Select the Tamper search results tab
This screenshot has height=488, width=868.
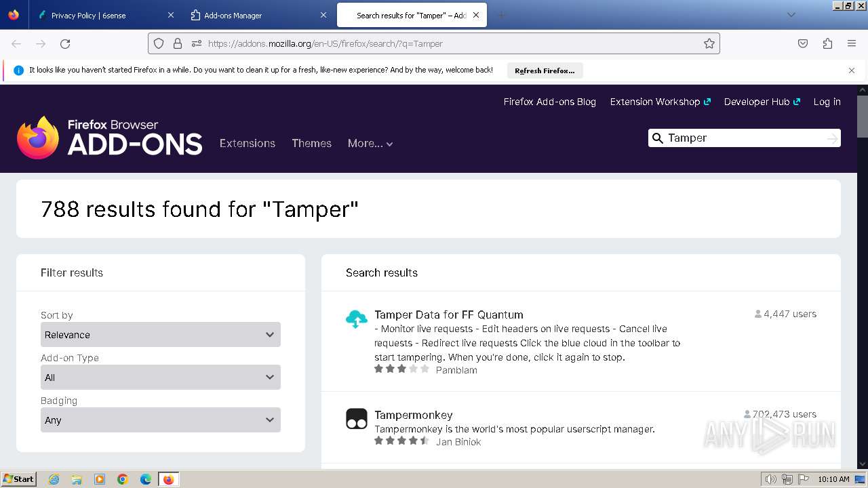pyautogui.click(x=412, y=15)
